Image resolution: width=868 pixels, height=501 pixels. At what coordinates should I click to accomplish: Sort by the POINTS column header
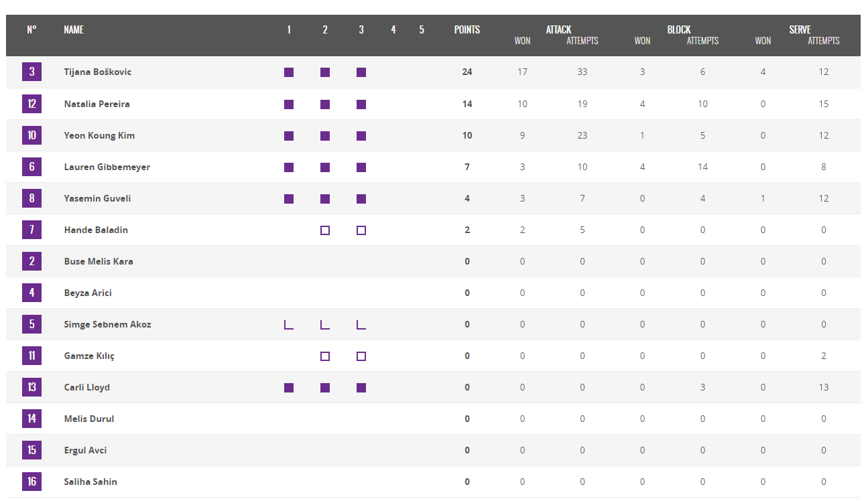[467, 29]
